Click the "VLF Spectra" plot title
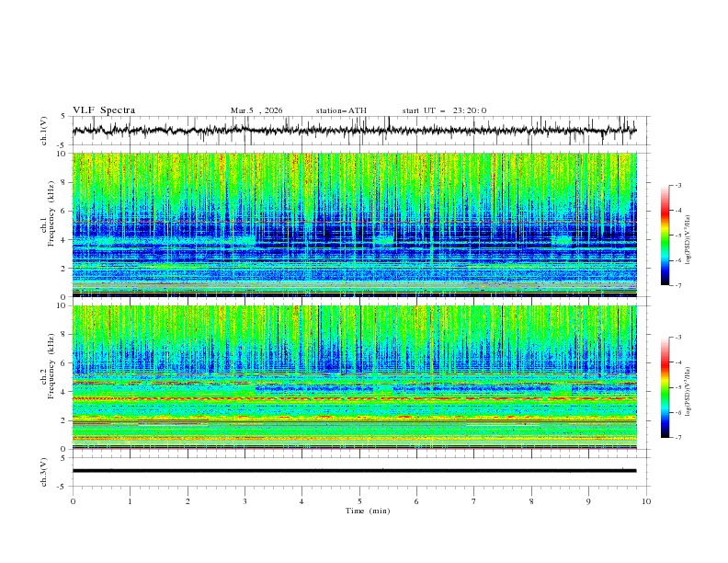This screenshot has height=563, width=728. click(104, 110)
